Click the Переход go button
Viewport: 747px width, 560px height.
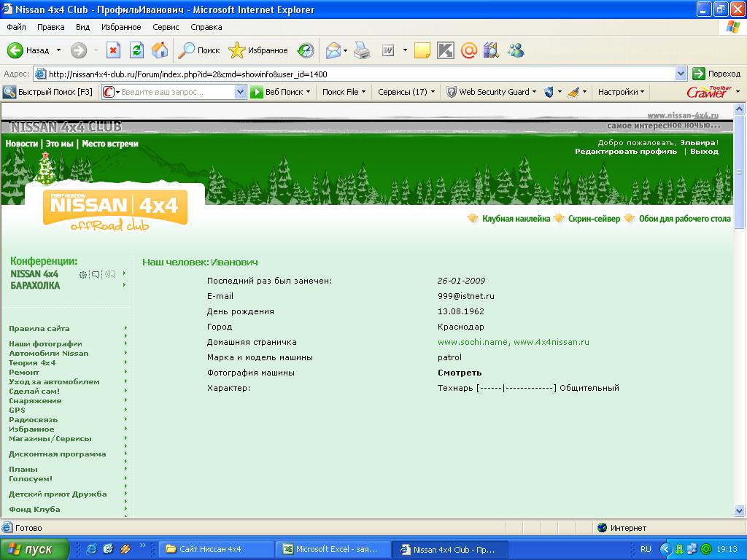pos(716,74)
